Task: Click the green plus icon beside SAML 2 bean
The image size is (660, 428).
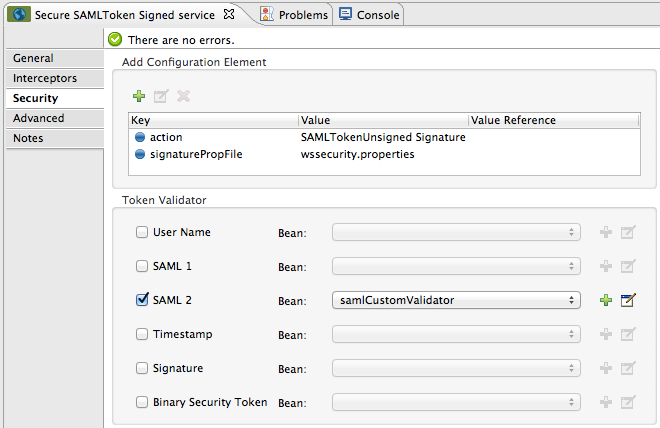Action: pyautogui.click(x=605, y=300)
